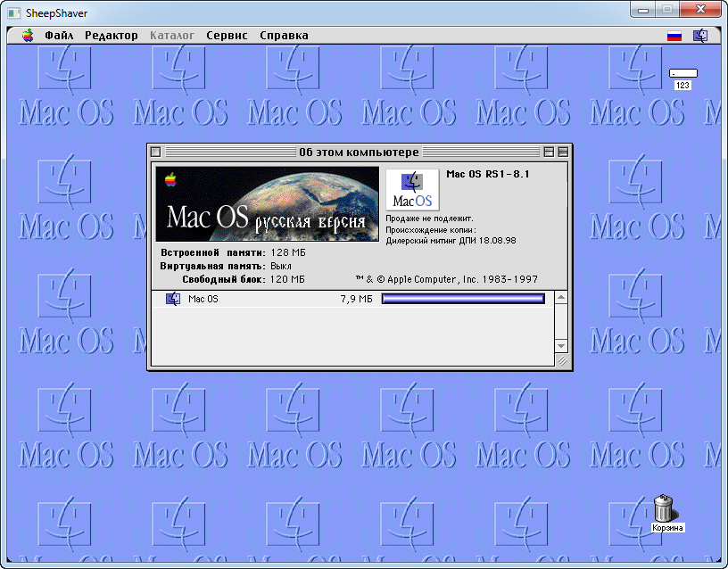728x569 pixels.
Task: Click the Mac OS memory usage bar
Action: pyautogui.click(x=463, y=299)
